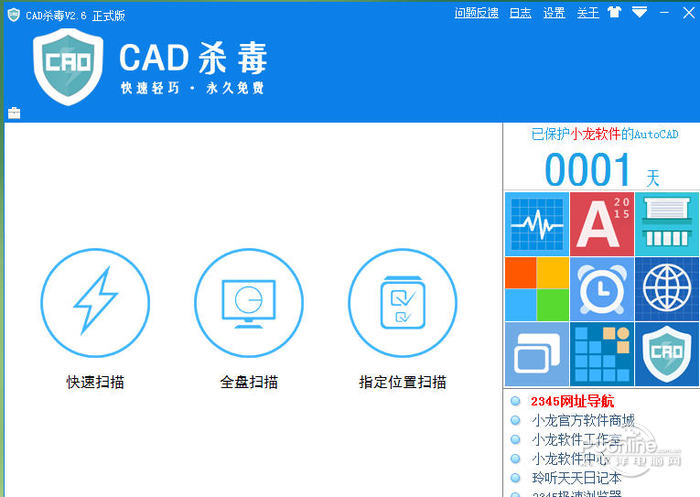The width and height of the screenshot is (700, 497).
Task: Open the CAD shield tile
Action: 667,354
